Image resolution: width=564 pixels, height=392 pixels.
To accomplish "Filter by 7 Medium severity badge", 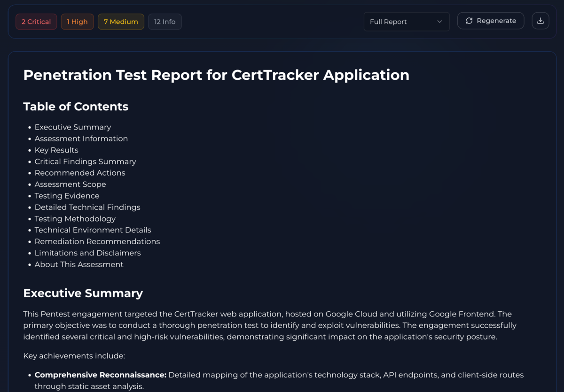I will (x=121, y=22).
